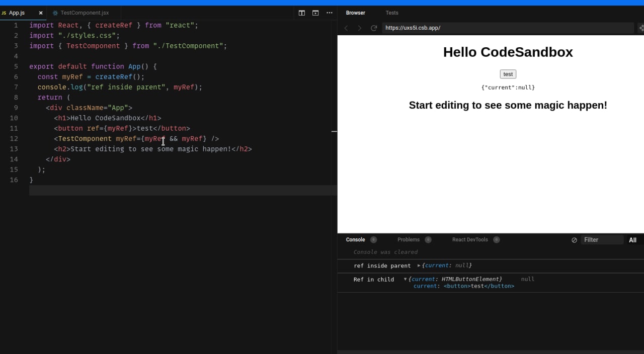Click the 'Start editing to see some magic happen!' preview heading
Viewport: 644px width, 354px height.
point(508,105)
